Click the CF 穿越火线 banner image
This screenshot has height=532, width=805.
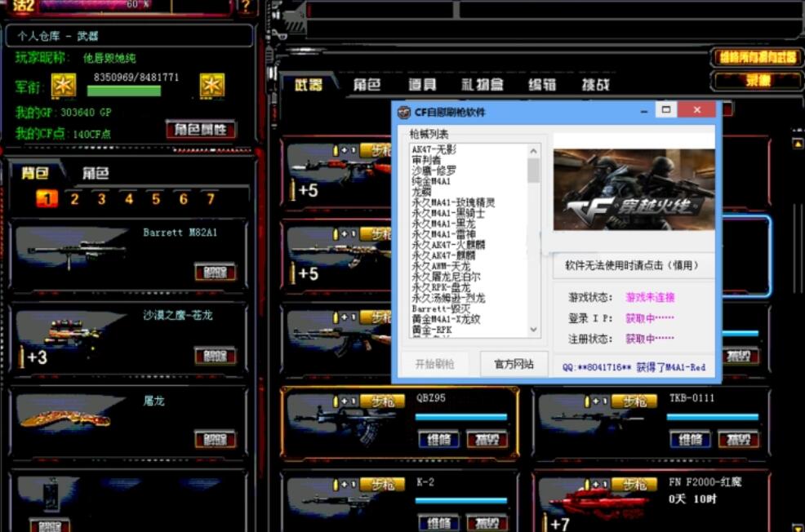[x=634, y=190]
